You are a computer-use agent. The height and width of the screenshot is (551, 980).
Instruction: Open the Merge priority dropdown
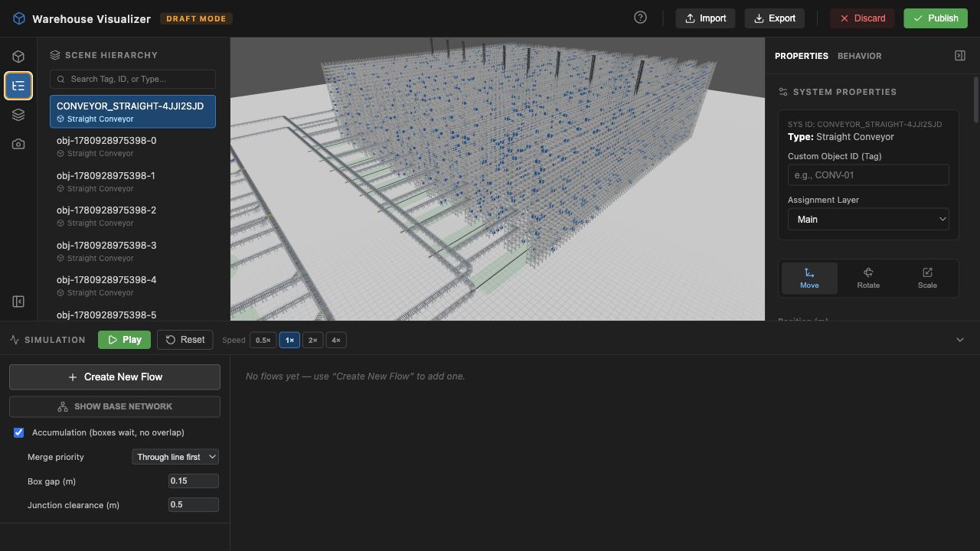tap(175, 457)
